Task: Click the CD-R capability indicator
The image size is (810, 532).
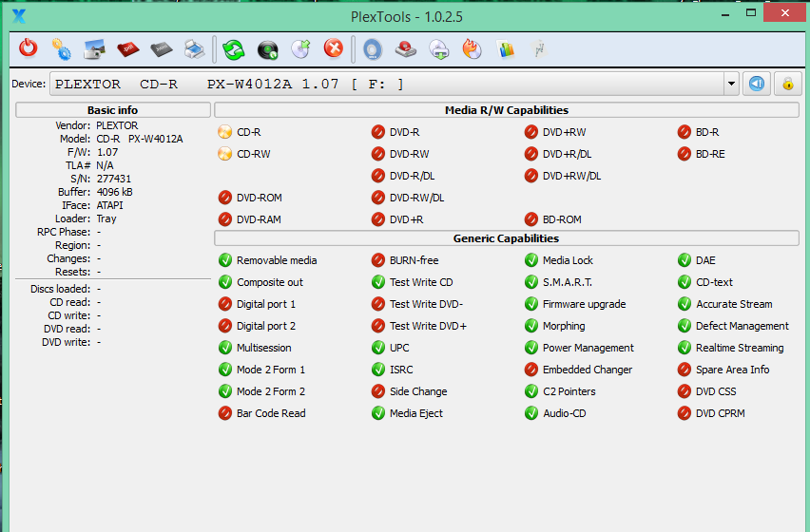Action: pyautogui.click(x=224, y=132)
